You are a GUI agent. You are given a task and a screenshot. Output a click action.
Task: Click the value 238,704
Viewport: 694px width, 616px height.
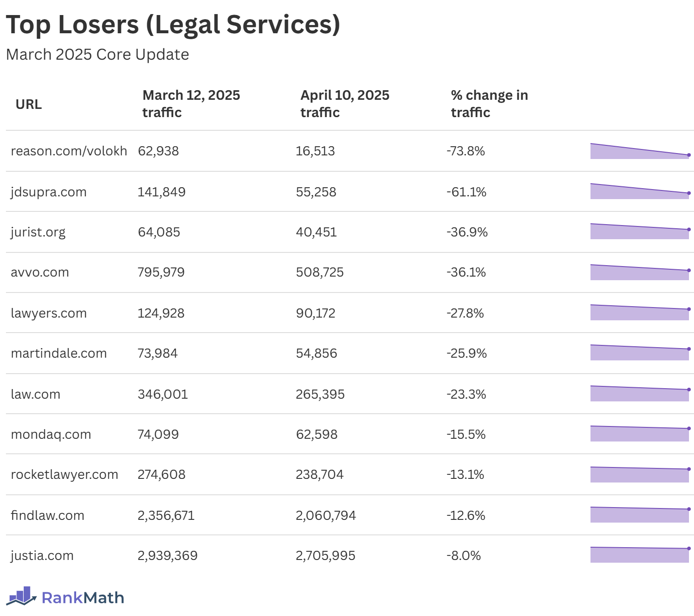pyautogui.click(x=320, y=474)
